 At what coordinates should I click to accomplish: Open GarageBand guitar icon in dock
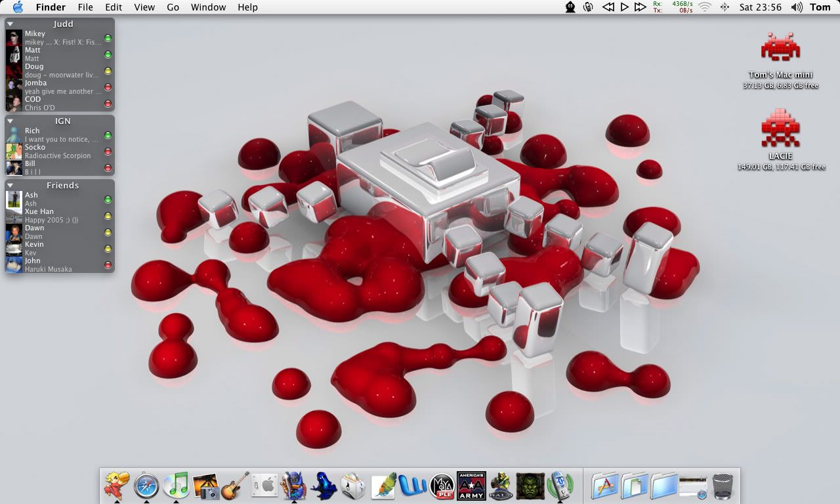tap(235, 486)
